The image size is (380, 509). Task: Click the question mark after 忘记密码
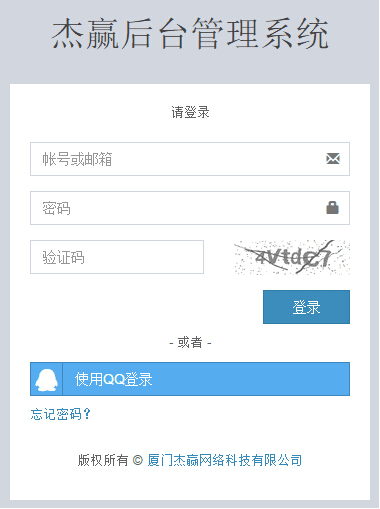pyautogui.click(x=87, y=414)
